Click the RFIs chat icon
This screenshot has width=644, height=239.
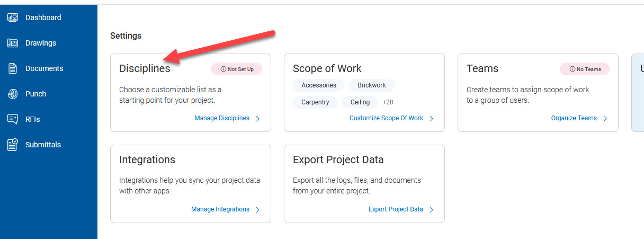click(13, 119)
